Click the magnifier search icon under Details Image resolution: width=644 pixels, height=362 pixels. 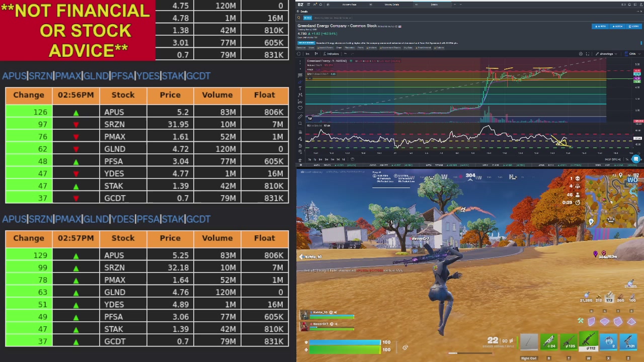click(299, 18)
